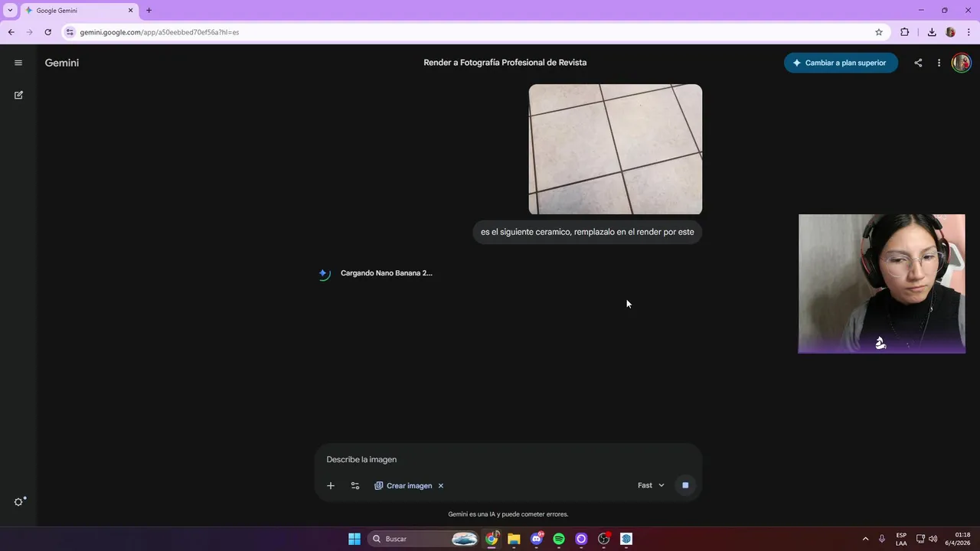This screenshot has width=980, height=551.
Task: Open the tools sliders icon
Action: (x=355, y=486)
